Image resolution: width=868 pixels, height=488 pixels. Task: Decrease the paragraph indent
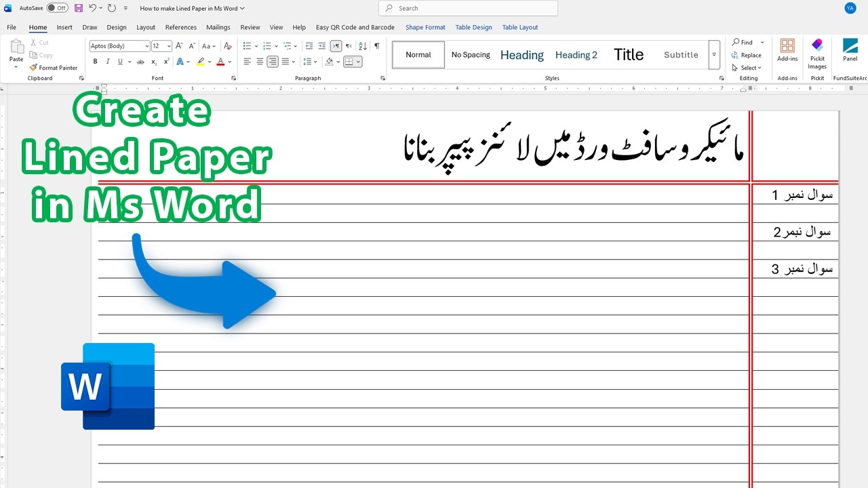click(309, 46)
